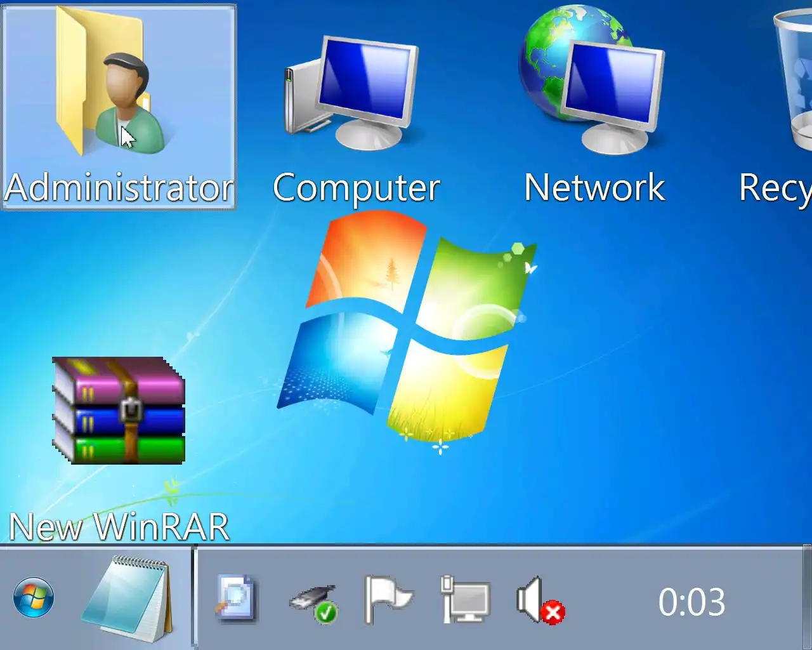The width and height of the screenshot is (812, 650).
Task: Open Action Center flag tray icon
Action: (x=388, y=599)
